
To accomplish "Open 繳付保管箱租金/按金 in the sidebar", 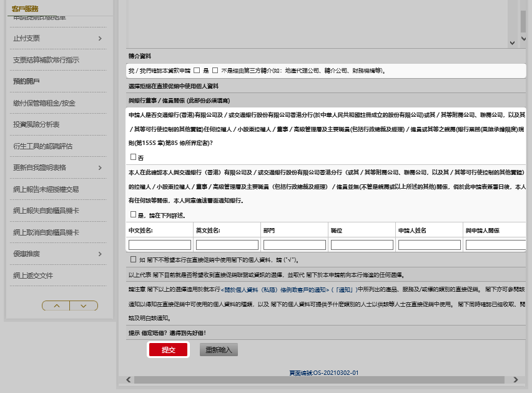I will [x=44, y=103].
